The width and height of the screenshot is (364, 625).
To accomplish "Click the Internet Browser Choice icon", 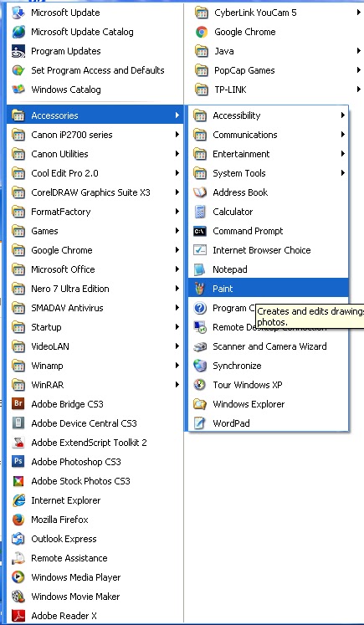I will click(200, 250).
